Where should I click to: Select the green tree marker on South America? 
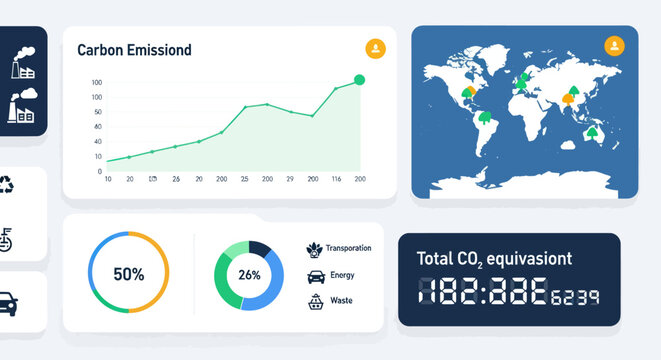tap(485, 118)
